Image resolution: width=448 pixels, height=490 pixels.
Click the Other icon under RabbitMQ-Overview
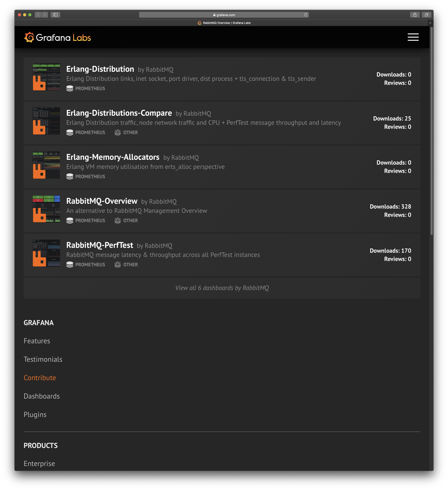coord(118,220)
